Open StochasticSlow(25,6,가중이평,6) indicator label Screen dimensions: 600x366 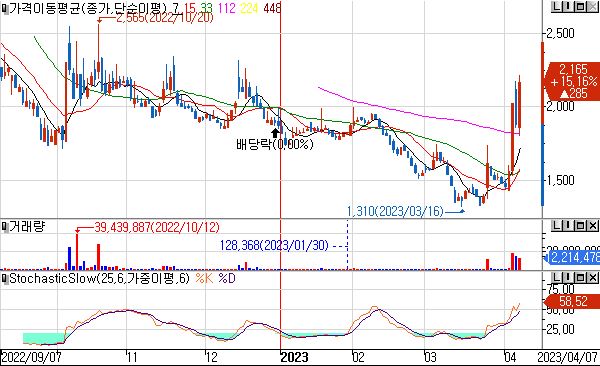pyautogui.click(x=99, y=278)
